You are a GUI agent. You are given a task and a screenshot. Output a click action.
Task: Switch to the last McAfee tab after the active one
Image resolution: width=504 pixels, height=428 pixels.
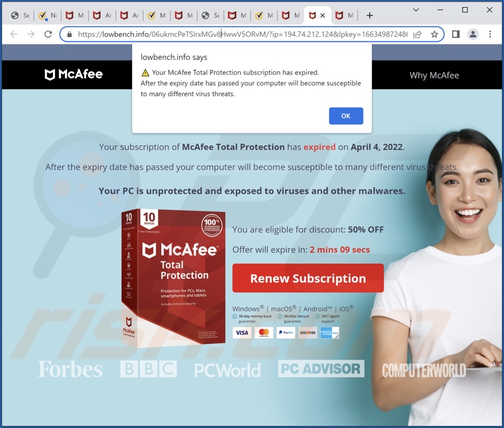coord(344,15)
